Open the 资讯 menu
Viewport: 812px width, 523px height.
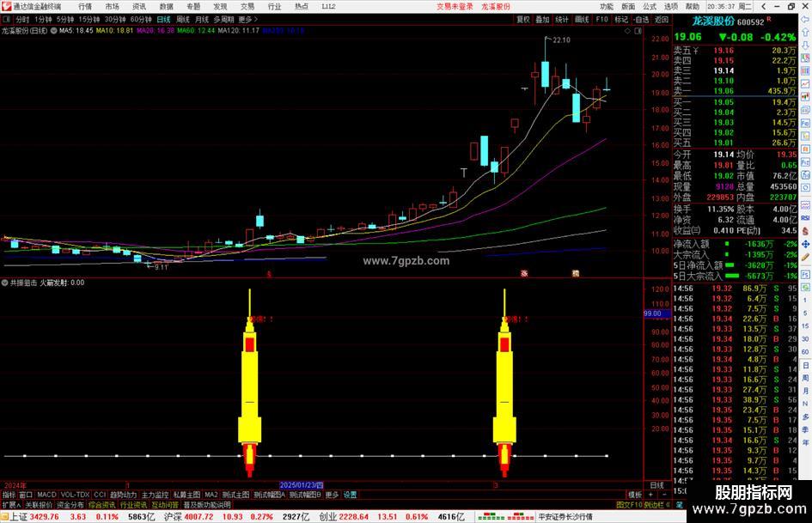(139, 6)
